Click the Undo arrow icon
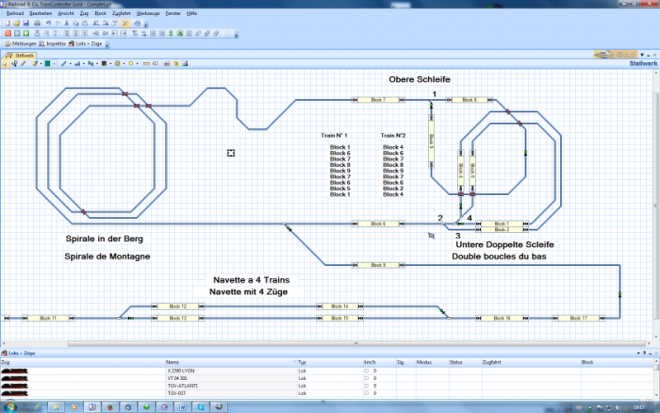This screenshot has height=413, width=660. (x=48, y=24)
